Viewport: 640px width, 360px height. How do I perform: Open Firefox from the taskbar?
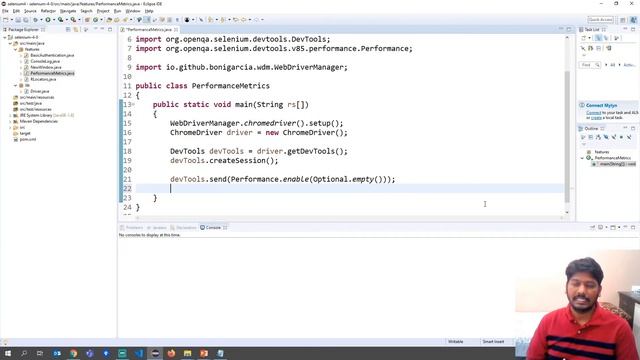[x=171, y=353]
